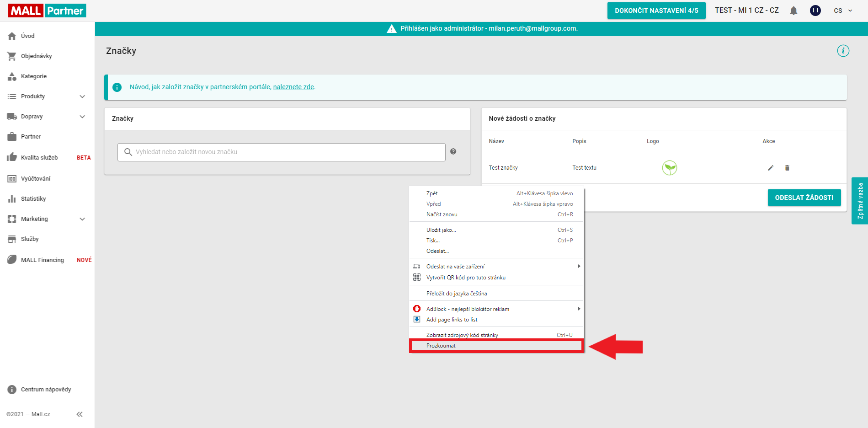Click the AdBlock icon in the context menu
Image resolution: width=868 pixels, height=428 pixels.
[416, 309]
